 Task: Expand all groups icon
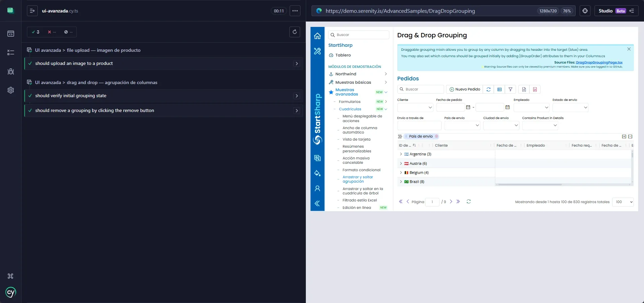pos(624,137)
